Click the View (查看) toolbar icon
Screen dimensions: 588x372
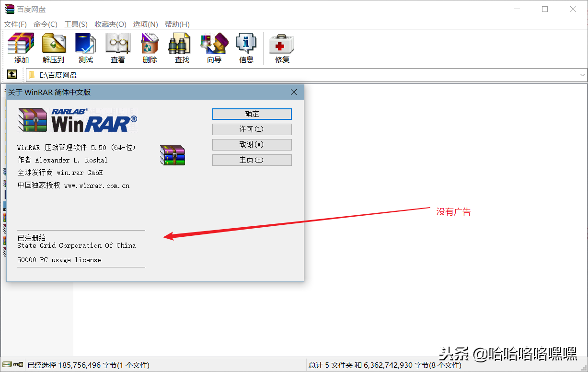point(117,48)
